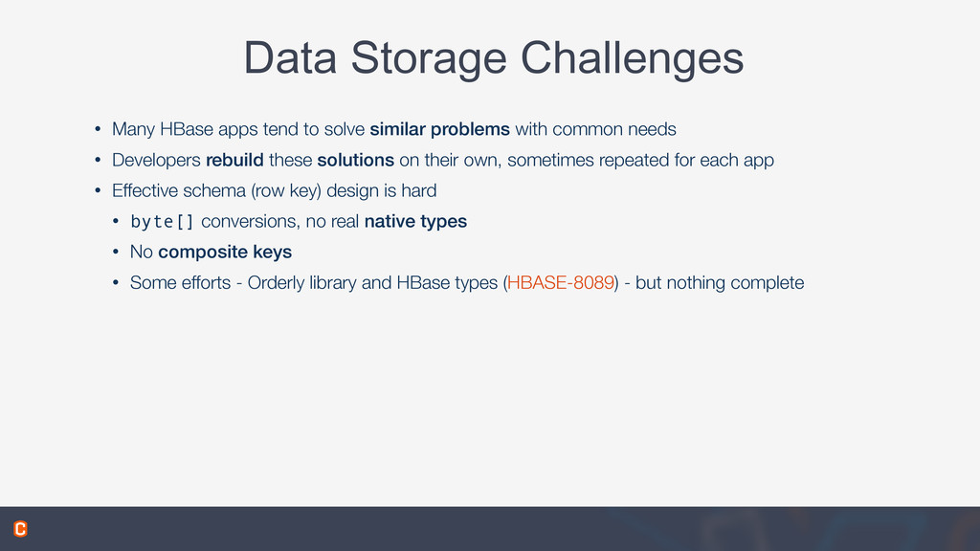Click "sometimes repeated for each app" text

pyautogui.click(x=640, y=160)
